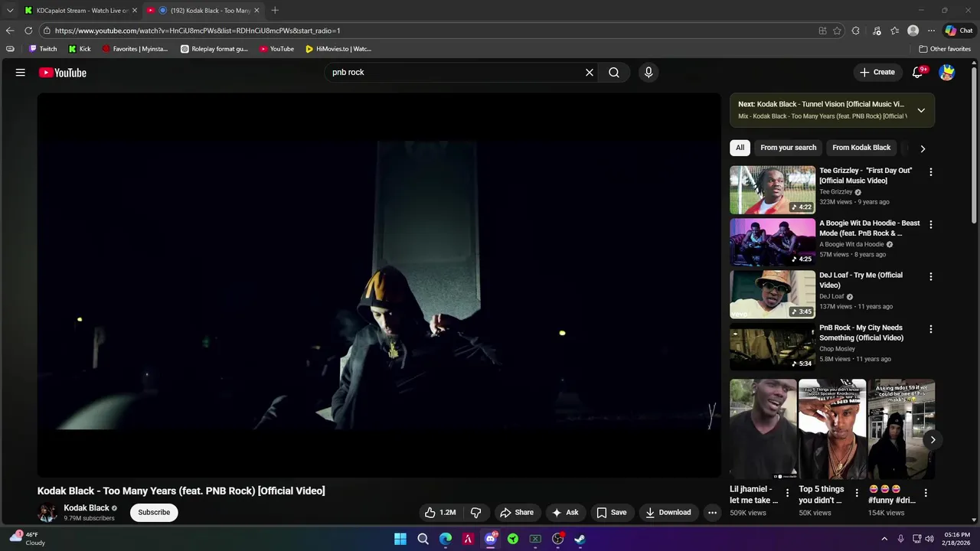This screenshot has height=551, width=980.
Task: Show next Shorts with the right arrow
Action: [933, 439]
